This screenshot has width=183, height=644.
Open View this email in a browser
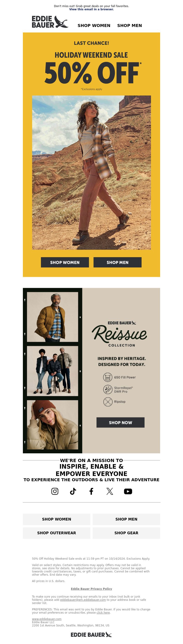(91, 9)
